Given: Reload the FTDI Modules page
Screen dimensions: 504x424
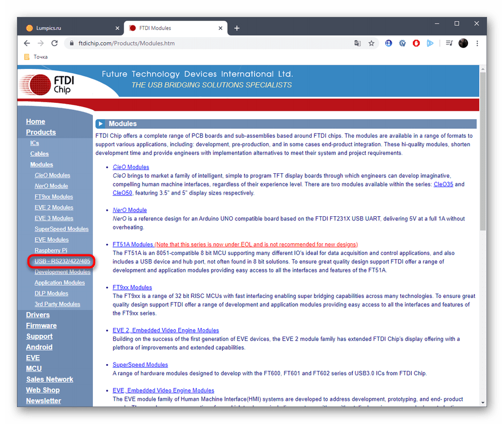Looking at the screenshot, I should tap(55, 43).
